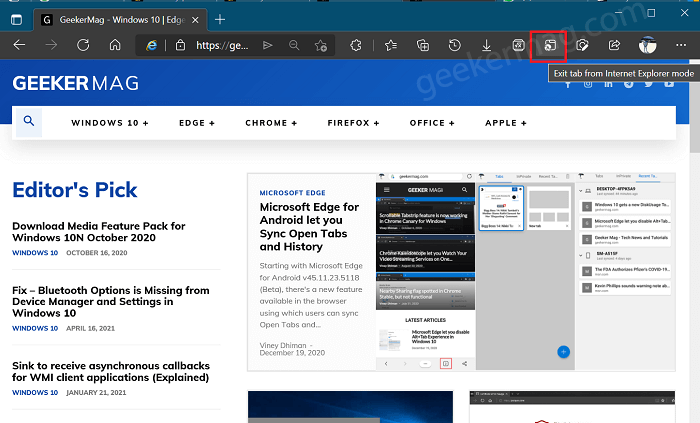700x423 pixels.
Task: Expand the FIREFOX + menu
Action: tap(353, 123)
